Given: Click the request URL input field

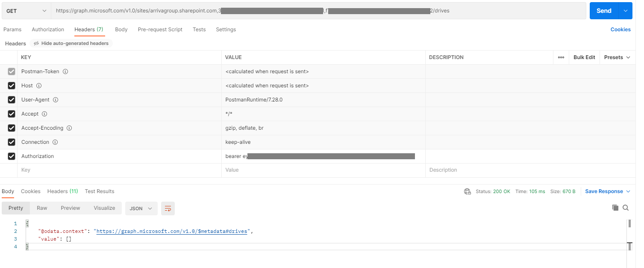Looking at the screenshot, I should click(x=318, y=11).
